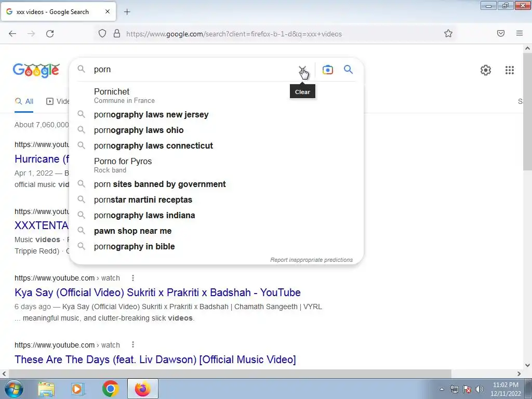Click scroll right arrow on horizontal scrollbar
The height and width of the screenshot is (399, 532).
(x=519, y=374)
